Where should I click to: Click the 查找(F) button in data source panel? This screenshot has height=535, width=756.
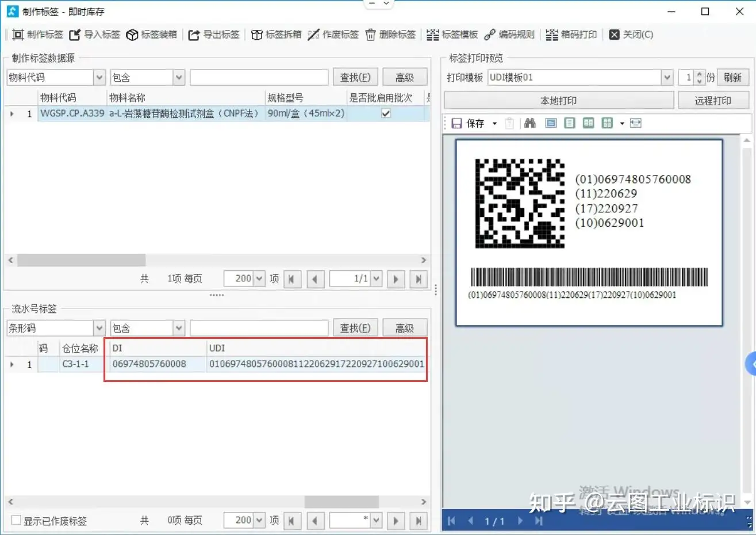(355, 77)
